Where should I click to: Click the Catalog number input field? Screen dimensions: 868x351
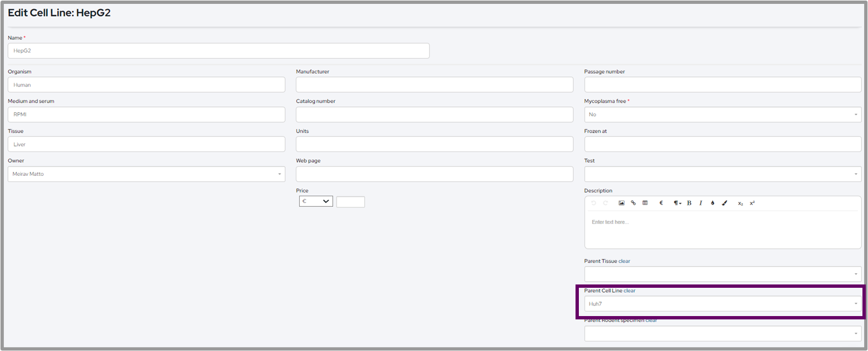(435, 114)
